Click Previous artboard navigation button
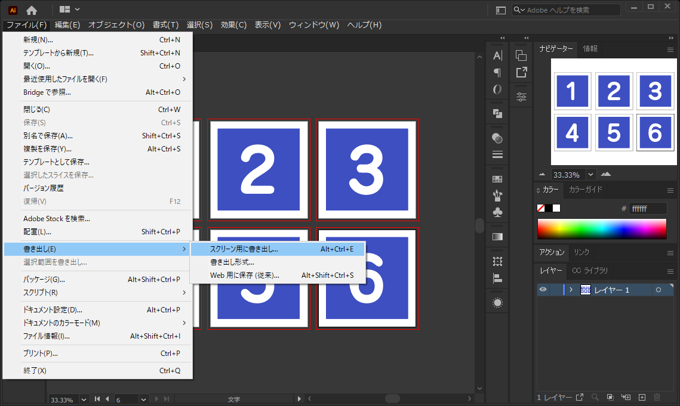Image resolution: width=680 pixels, height=406 pixels. click(107, 399)
